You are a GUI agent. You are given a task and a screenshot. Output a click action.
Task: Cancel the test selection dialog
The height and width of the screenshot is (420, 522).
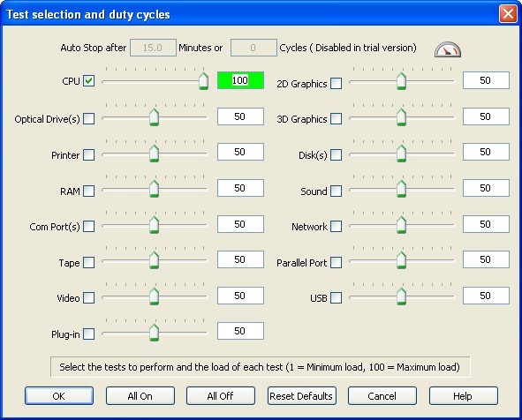click(382, 395)
